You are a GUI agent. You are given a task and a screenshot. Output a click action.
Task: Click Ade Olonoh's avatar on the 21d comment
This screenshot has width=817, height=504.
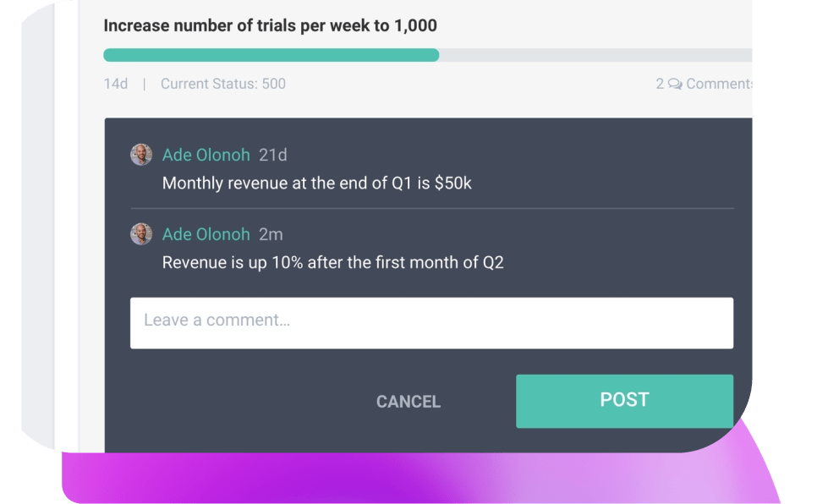pyautogui.click(x=141, y=155)
